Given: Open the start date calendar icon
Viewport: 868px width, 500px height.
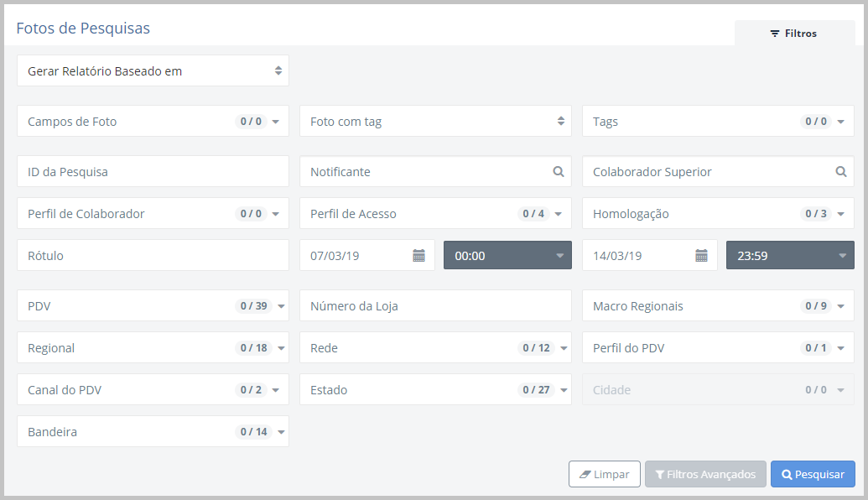Looking at the screenshot, I should click(x=418, y=256).
